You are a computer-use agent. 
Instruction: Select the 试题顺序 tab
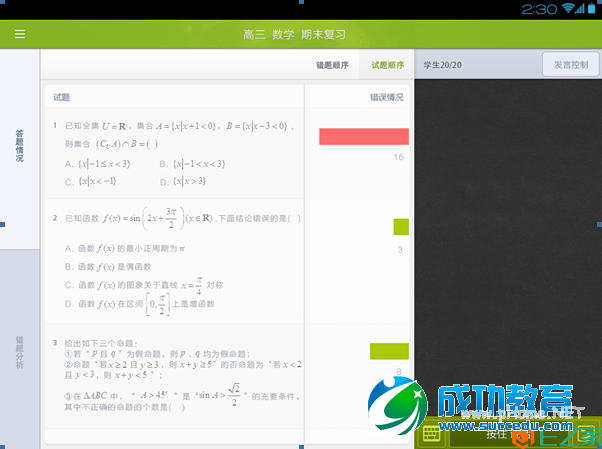(x=387, y=65)
